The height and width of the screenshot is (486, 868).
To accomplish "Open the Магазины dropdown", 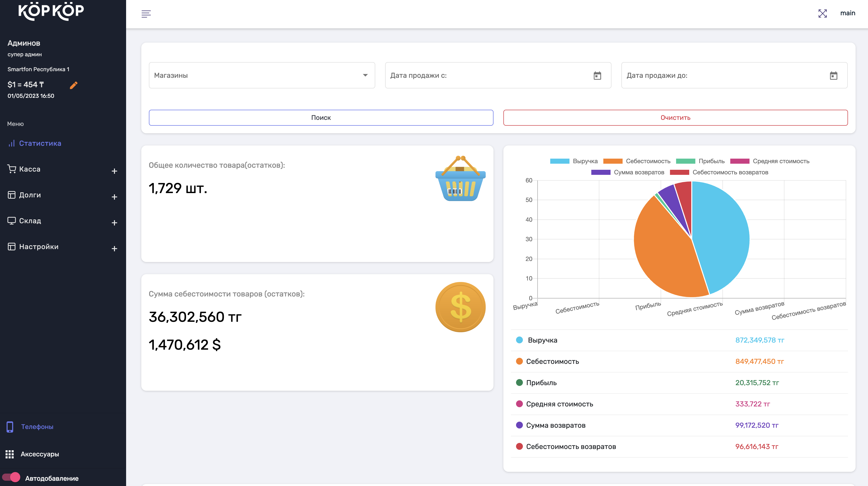I will pyautogui.click(x=262, y=75).
